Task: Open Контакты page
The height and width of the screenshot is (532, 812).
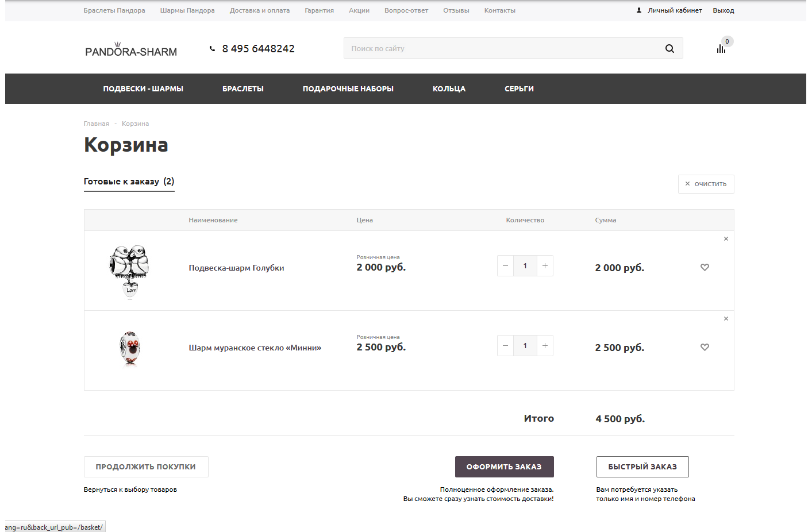Action: (500, 10)
